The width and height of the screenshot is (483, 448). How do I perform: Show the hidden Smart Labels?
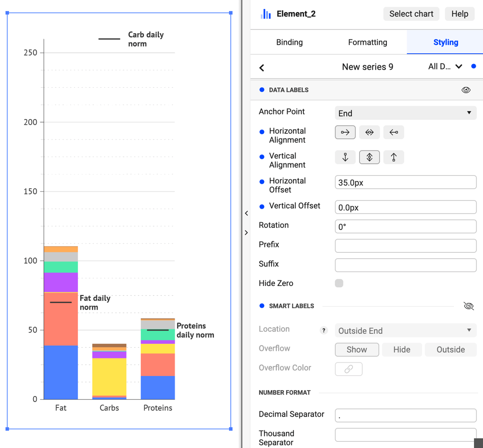click(x=468, y=306)
